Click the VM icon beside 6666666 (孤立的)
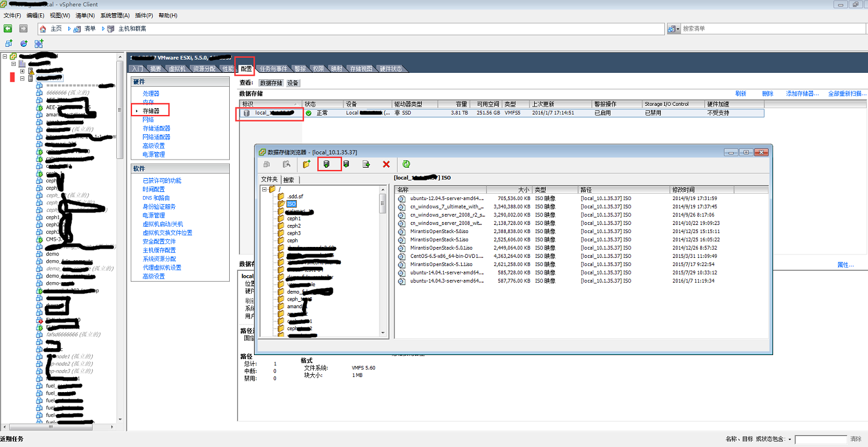The image size is (868, 447). (x=39, y=93)
